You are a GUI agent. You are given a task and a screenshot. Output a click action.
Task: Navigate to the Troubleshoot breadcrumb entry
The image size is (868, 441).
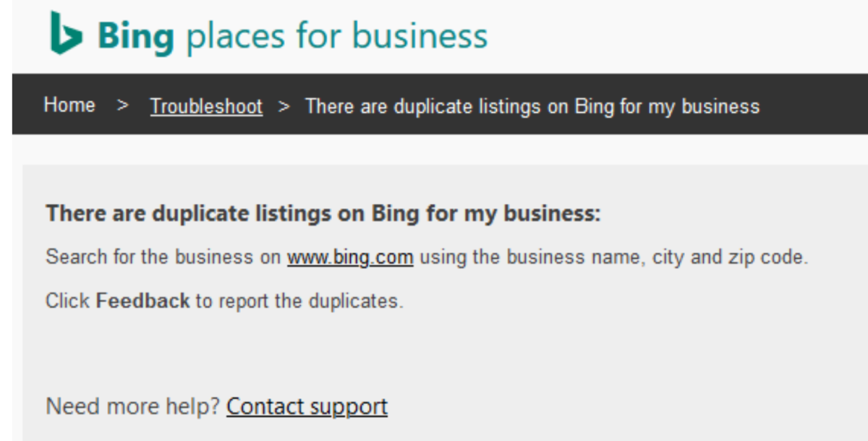click(x=205, y=106)
